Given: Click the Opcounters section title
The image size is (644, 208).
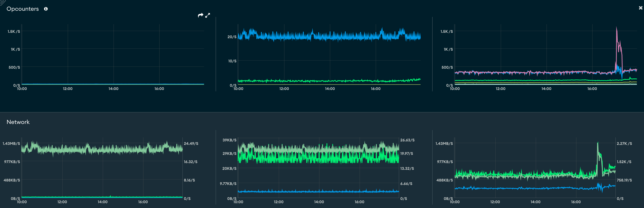Looking at the screenshot, I should (23, 9).
